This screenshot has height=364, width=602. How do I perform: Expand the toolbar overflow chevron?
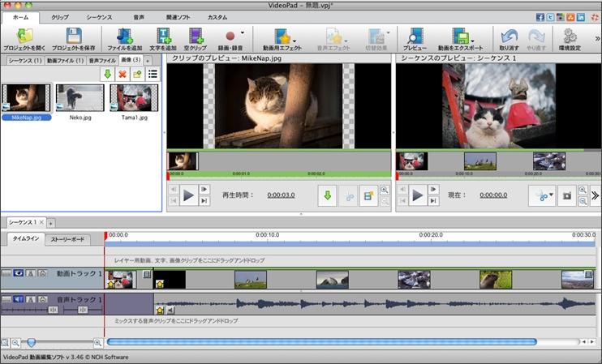pos(597,38)
